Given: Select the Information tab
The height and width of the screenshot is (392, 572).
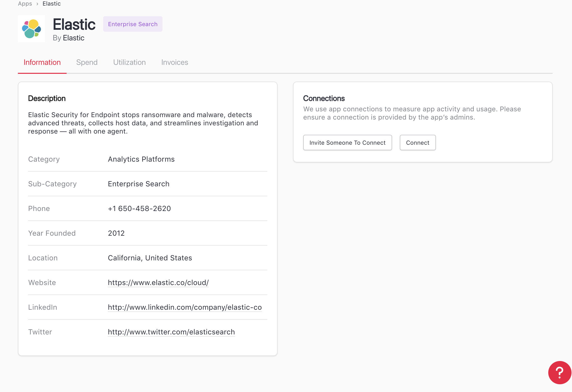Looking at the screenshot, I should [x=42, y=62].
